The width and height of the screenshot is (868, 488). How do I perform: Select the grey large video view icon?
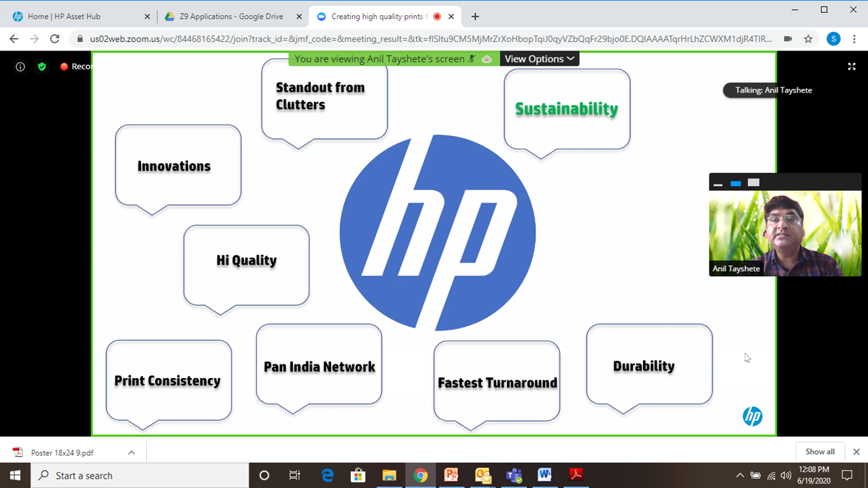point(754,183)
